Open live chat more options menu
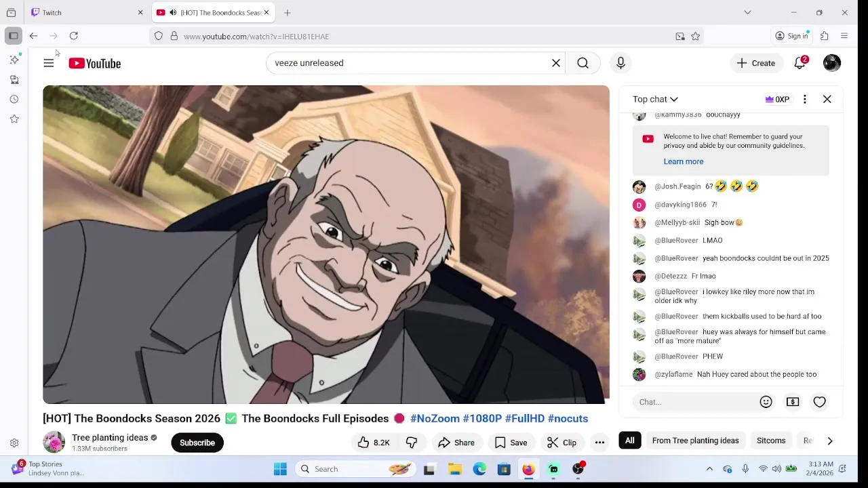The height and width of the screenshot is (488, 868). (x=805, y=99)
